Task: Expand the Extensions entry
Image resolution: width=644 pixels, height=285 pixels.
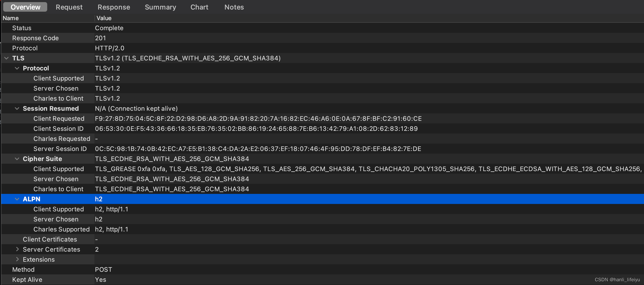Action: coord(17,259)
